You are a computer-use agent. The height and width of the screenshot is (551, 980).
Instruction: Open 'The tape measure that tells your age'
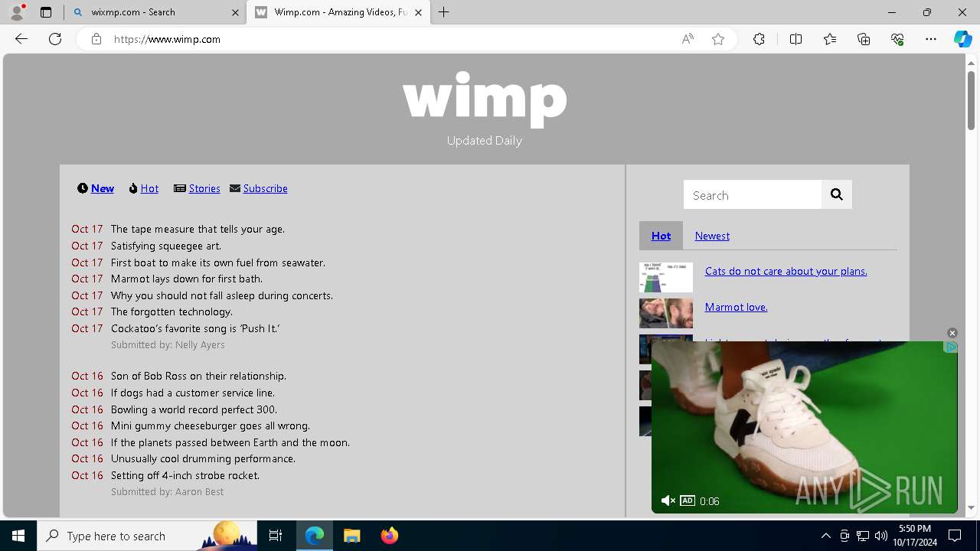(198, 229)
